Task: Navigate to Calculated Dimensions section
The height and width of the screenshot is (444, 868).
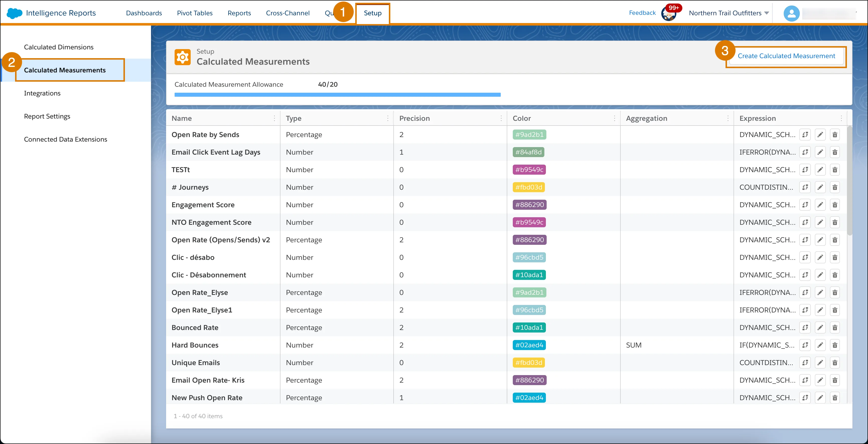Action: pyautogui.click(x=59, y=47)
